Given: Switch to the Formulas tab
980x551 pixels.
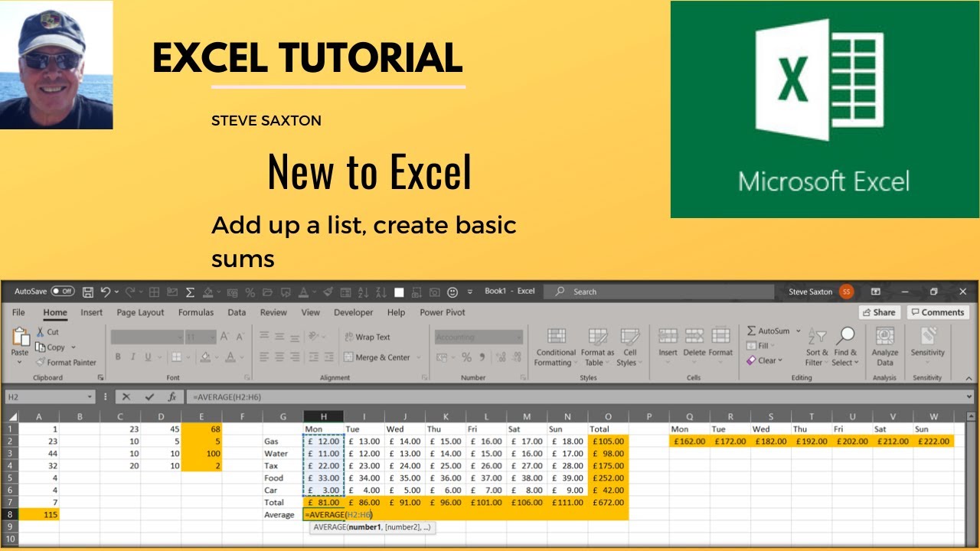Looking at the screenshot, I should coord(196,312).
